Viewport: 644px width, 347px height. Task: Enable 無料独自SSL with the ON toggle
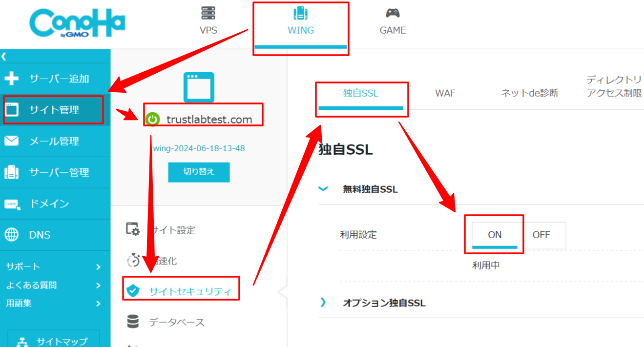[494, 235]
